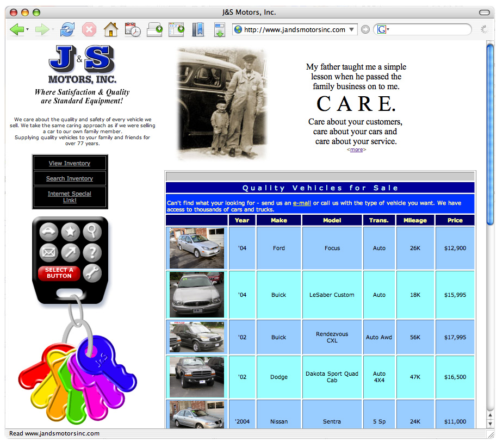The width and height of the screenshot is (503, 448).
Task: Reload the page with the refresh icon
Action: click(x=67, y=30)
